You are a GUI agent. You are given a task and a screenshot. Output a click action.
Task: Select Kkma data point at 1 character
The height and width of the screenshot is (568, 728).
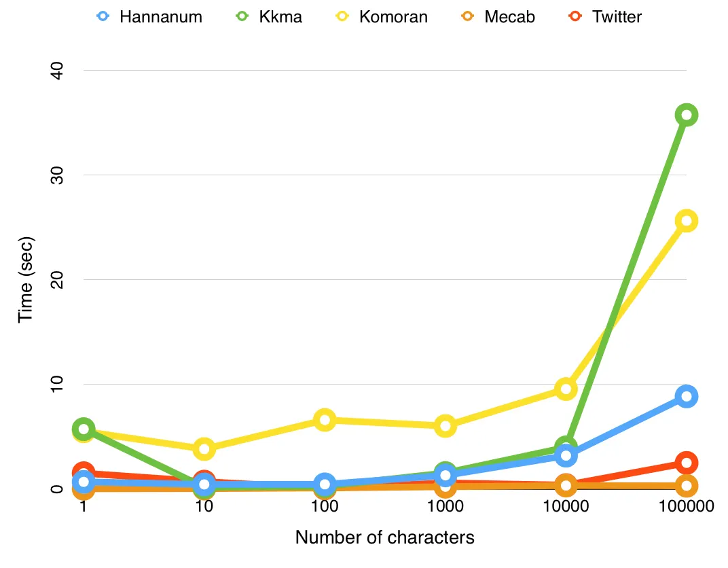point(84,429)
